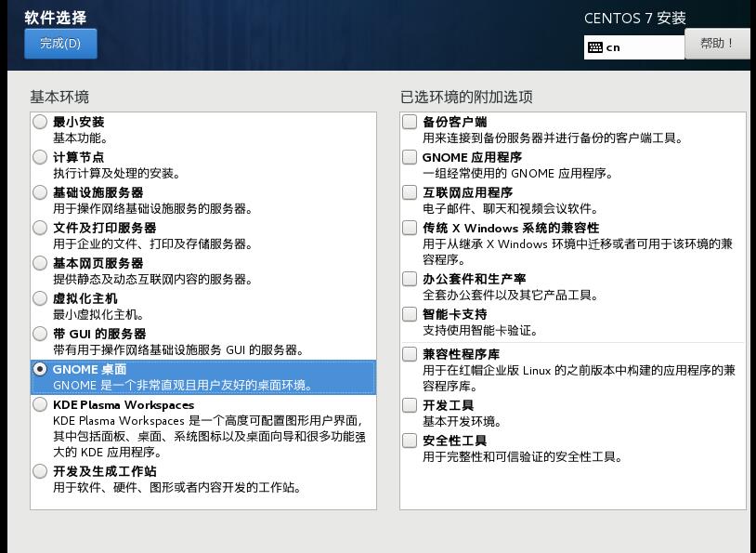This screenshot has height=553, width=756.
Task: Click text 提供静态及动态互联网内容的服务器。
Action: coord(152,279)
